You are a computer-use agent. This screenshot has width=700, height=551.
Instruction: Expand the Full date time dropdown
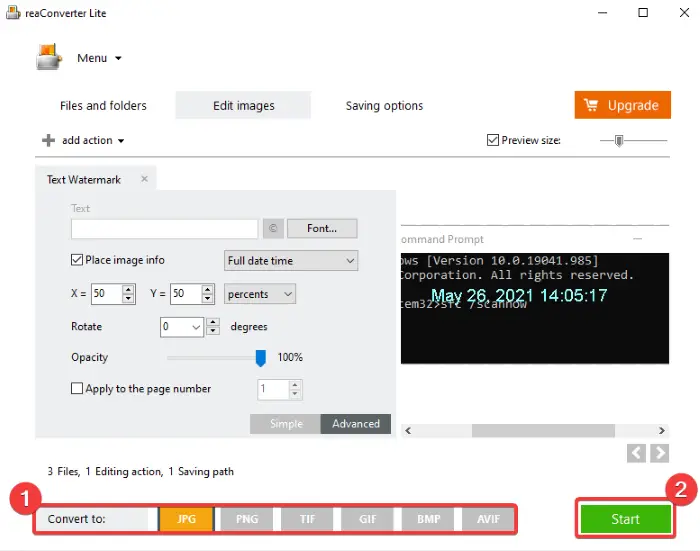point(291,260)
